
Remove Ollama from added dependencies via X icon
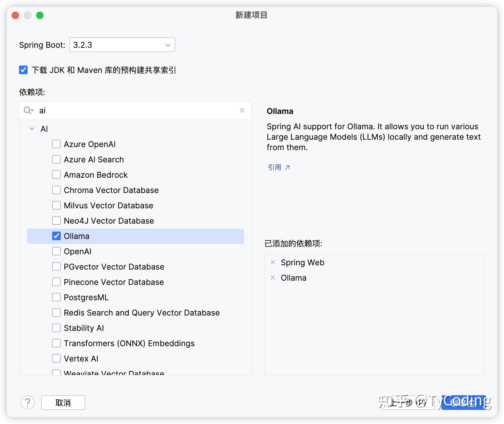tap(273, 278)
